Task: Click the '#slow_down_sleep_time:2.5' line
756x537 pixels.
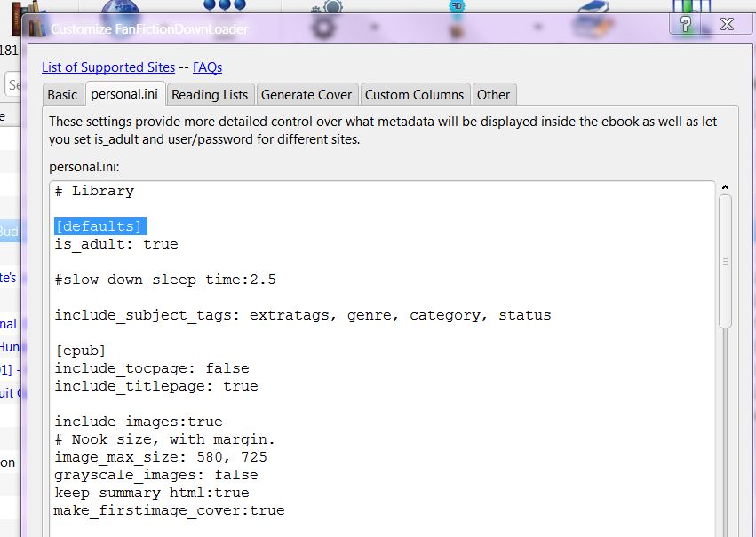Action: (165, 280)
